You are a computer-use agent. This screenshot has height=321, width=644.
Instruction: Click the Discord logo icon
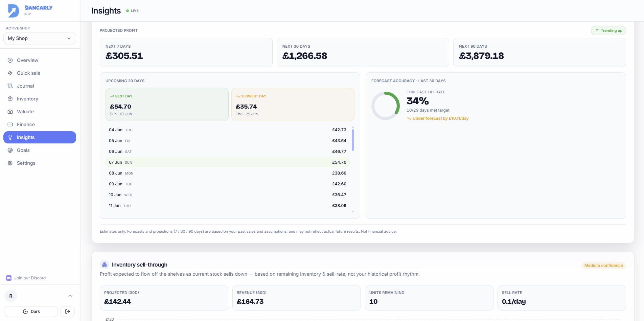(x=9, y=278)
